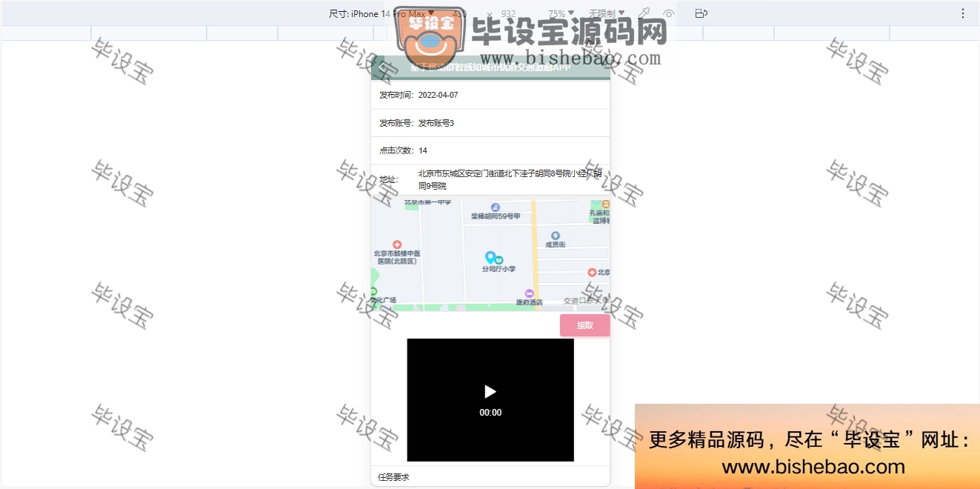980x489 pixels.
Task: Click the 北京市鼓楼中医医院(北院区) map label
Action: (397, 257)
